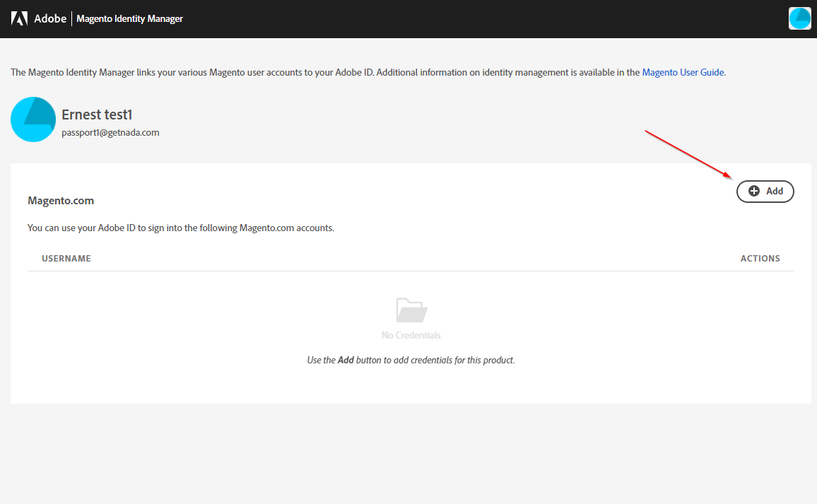This screenshot has height=504, width=817.
Task: Click the empty folder No Credentials icon
Action: click(x=411, y=310)
